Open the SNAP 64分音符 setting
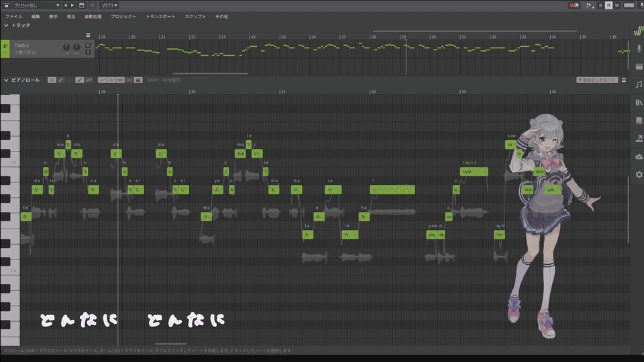This screenshot has height=362, width=644. coord(164,80)
